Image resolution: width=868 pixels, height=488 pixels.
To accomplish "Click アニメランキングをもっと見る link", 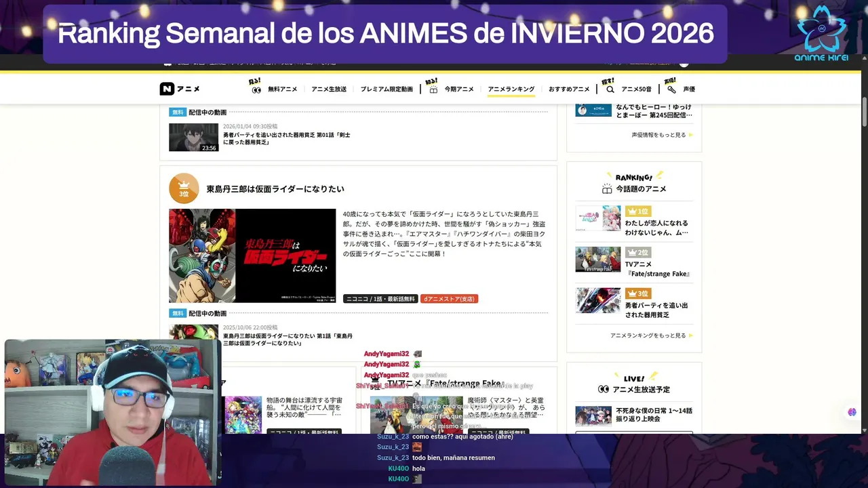I will pyautogui.click(x=648, y=335).
